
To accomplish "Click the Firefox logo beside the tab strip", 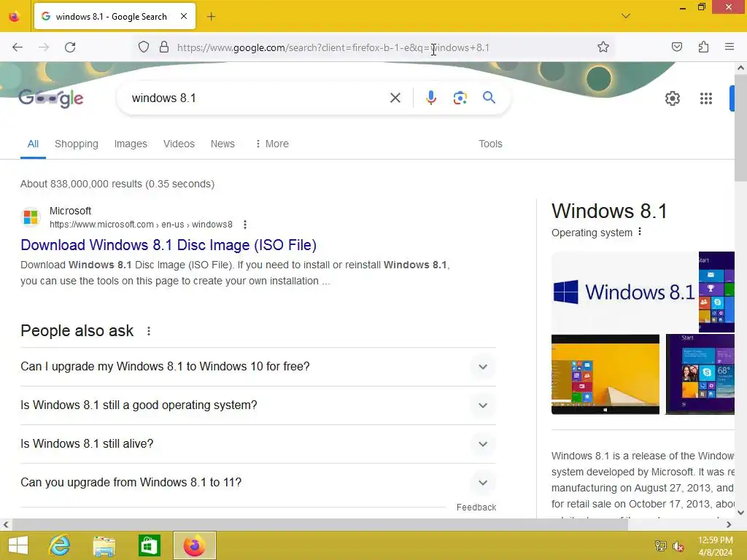I will [x=15, y=17].
